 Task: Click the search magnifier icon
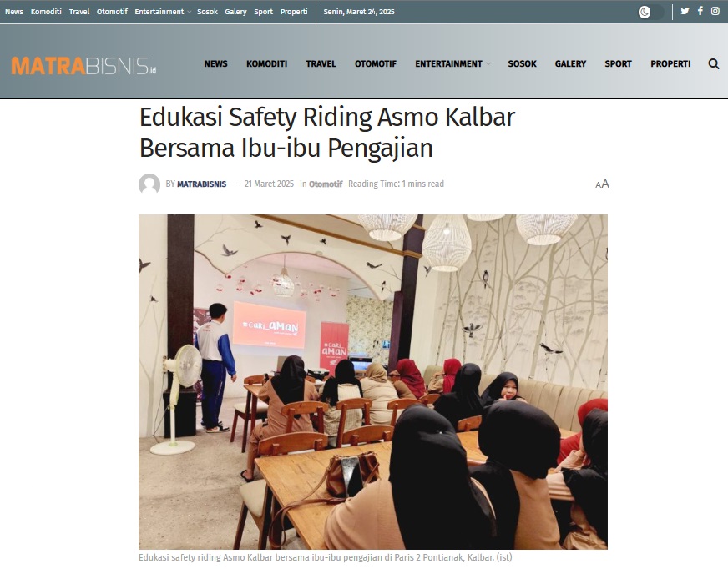click(714, 63)
